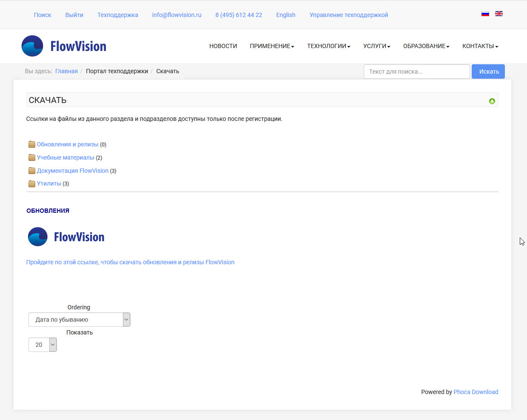Open the Управление техподдержкой link

pyautogui.click(x=349, y=15)
